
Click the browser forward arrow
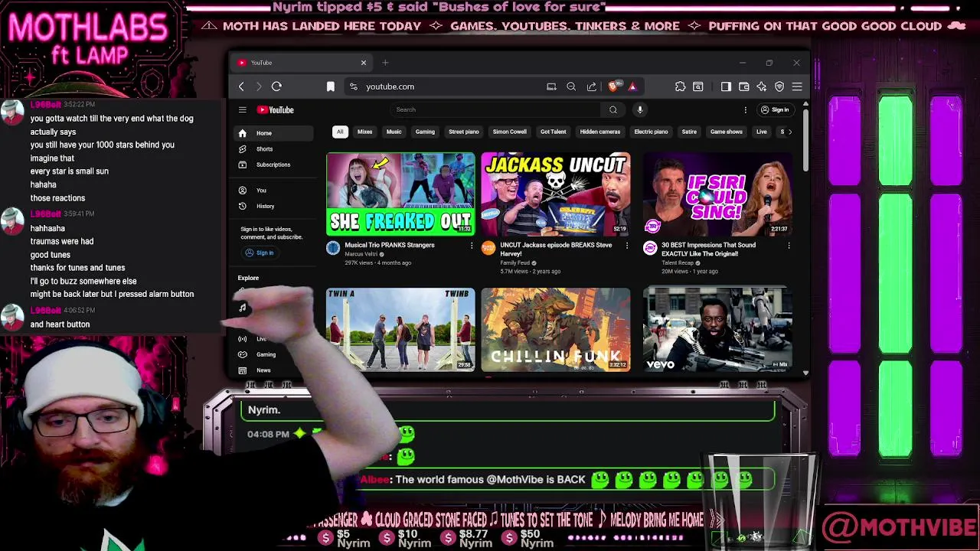click(259, 86)
